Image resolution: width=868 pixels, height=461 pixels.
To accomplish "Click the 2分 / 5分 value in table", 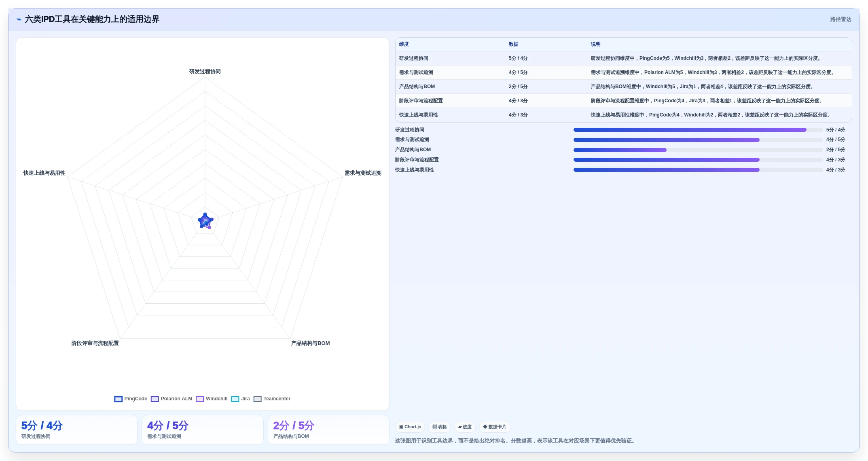I will (518, 87).
